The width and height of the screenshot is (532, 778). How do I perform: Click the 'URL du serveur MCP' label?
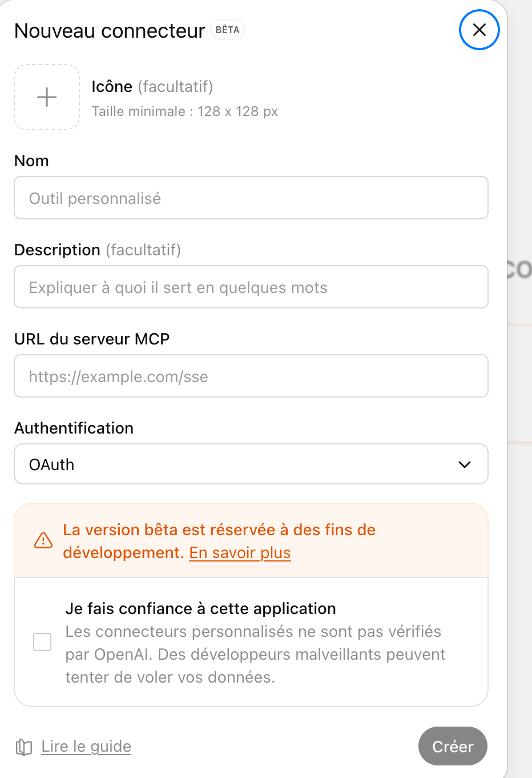[x=92, y=339]
